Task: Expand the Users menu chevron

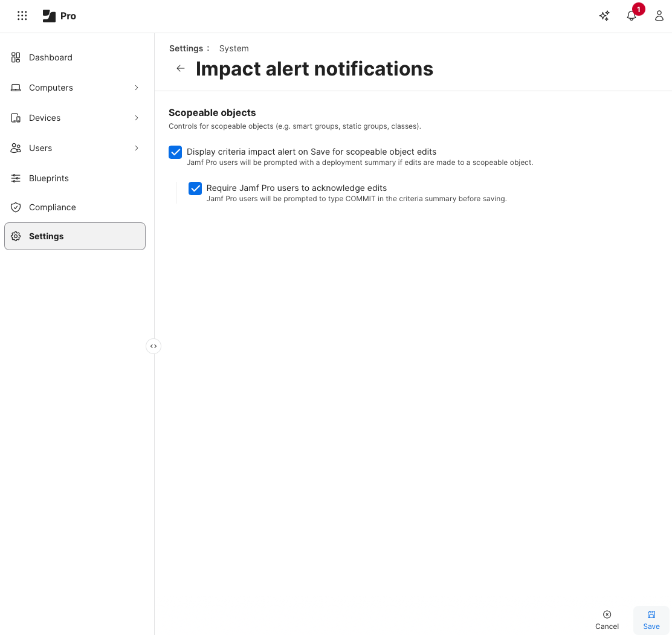Action: 137,148
